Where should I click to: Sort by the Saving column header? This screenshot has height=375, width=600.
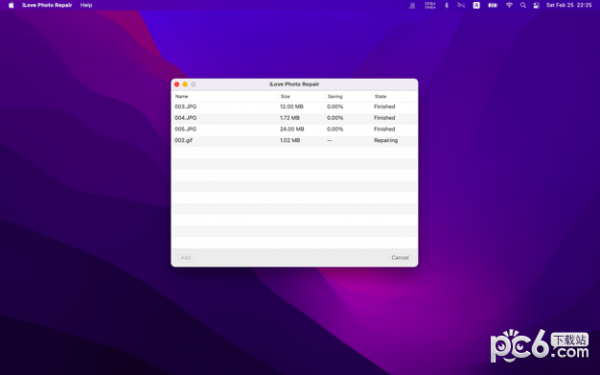pyautogui.click(x=335, y=96)
